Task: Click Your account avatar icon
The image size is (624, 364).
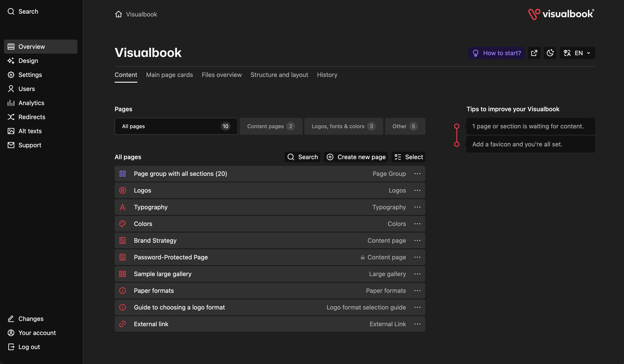Action: [x=11, y=333]
